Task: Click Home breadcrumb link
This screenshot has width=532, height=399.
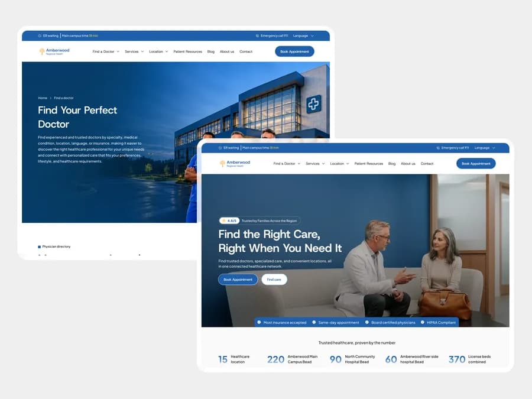Action: 43,98
